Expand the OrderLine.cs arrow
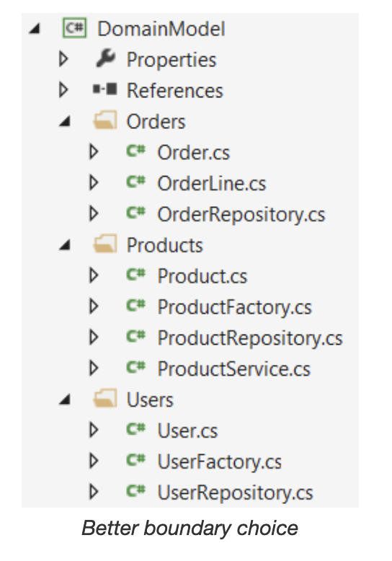392x561 pixels. click(94, 182)
